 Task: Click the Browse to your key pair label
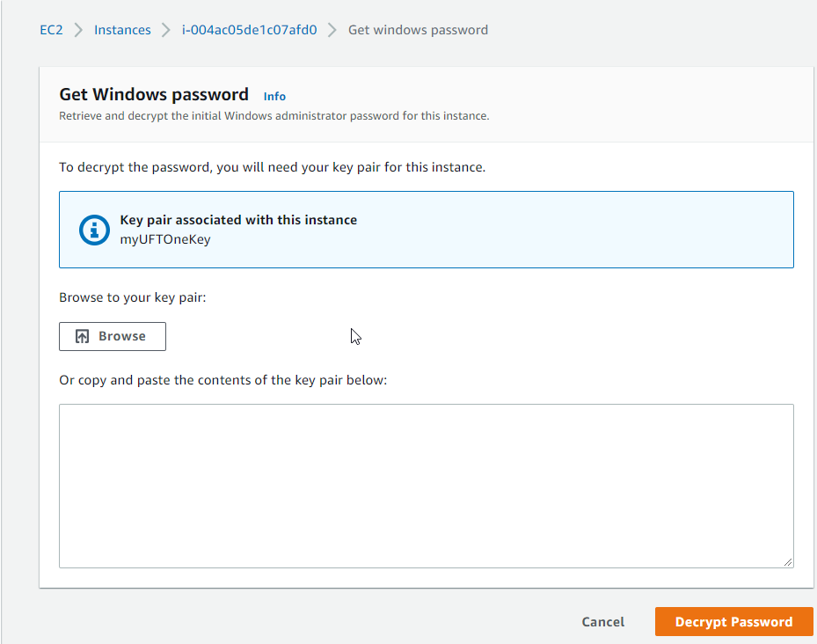(132, 297)
